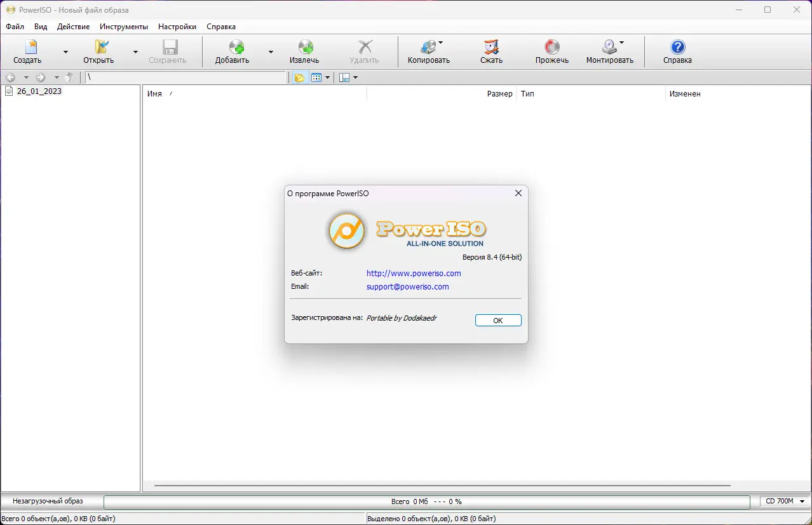Click the Прожечь (Burn) toolbar icon
Image resolution: width=812 pixels, height=525 pixels.
pyautogui.click(x=552, y=48)
